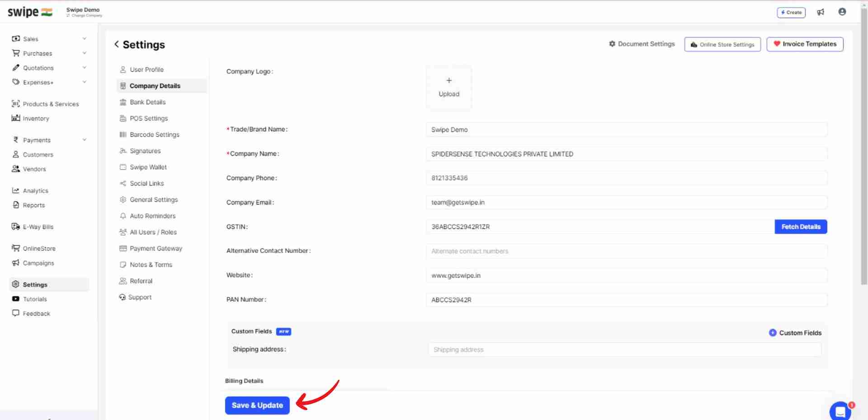The width and height of the screenshot is (868, 420).
Task: Click the Products & Services barcode icon
Action: pyautogui.click(x=16, y=104)
